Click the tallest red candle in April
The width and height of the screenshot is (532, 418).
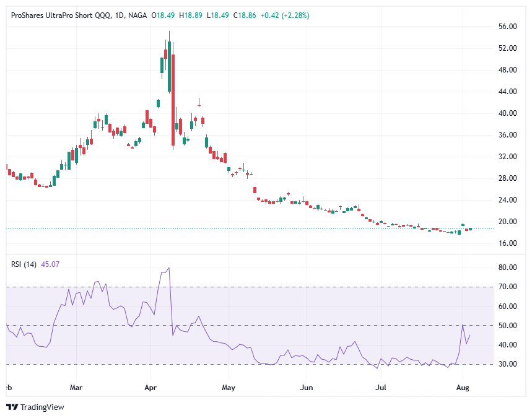point(173,99)
